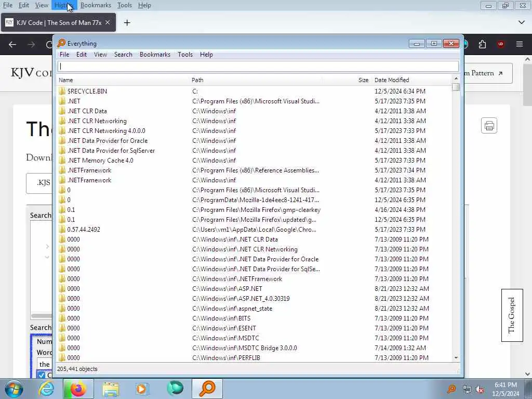Open the Everything File menu
This screenshot has height=399, width=532.
coord(64,55)
